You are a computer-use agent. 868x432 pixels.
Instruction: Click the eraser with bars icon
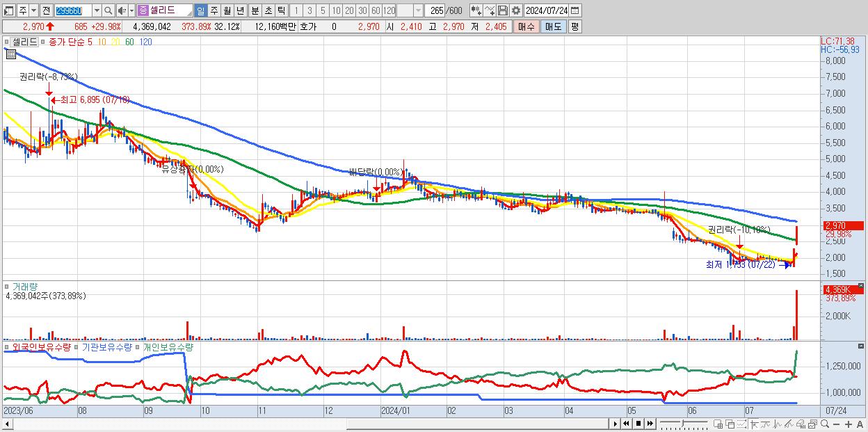(801, 424)
